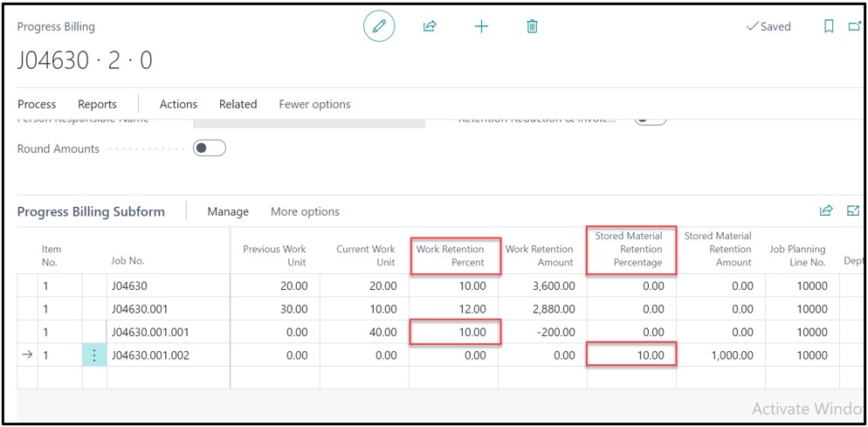The width and height of the screenshot is (868, 427).
Task: Toggle the Retention Reduction switch
Action: [650, 119]
